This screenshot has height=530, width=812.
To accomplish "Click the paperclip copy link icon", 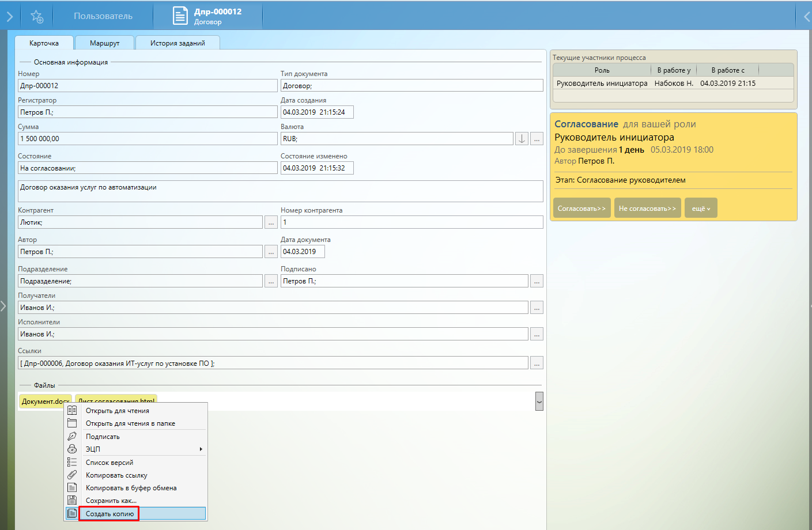I will tap(72, 475).
